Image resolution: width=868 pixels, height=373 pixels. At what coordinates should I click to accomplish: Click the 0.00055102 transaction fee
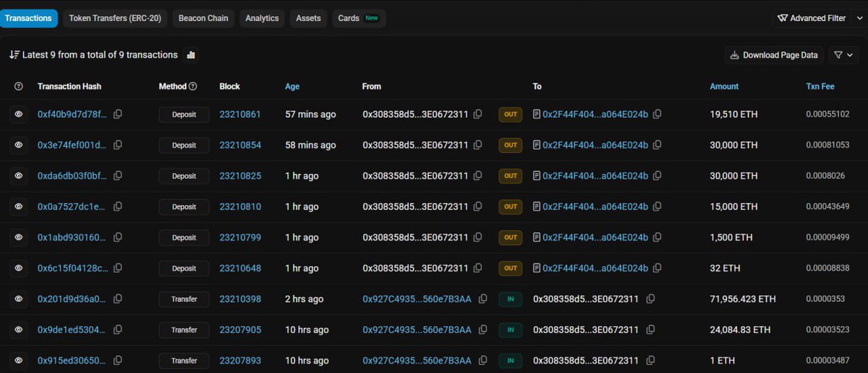pyautogui.click(x=827, y=114)
